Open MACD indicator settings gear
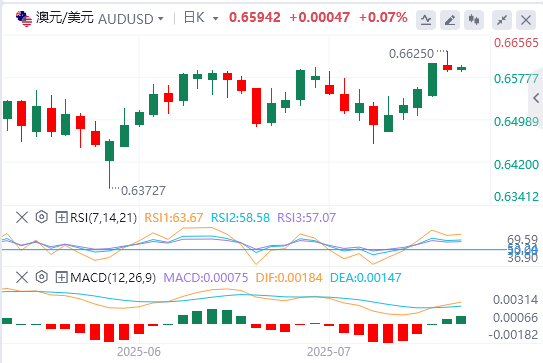The width and height of the screenshot is (543, 363). [x=42, y=277]
